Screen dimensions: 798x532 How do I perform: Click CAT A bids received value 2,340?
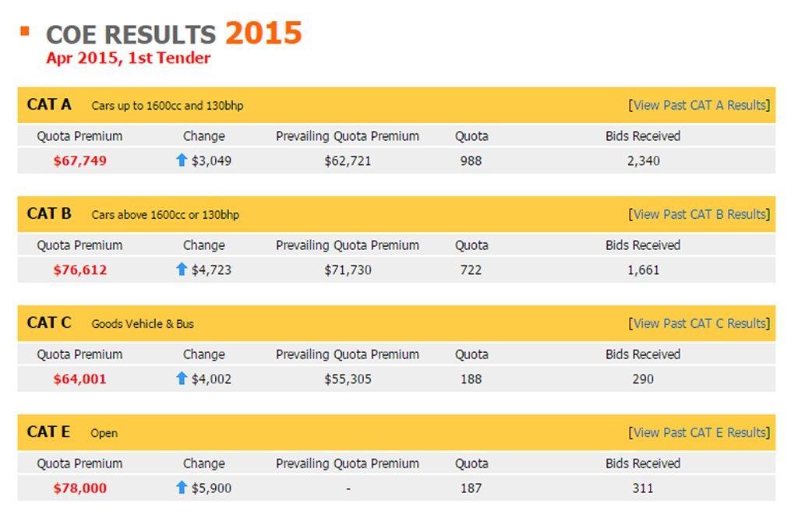click(x=643, y=161)
